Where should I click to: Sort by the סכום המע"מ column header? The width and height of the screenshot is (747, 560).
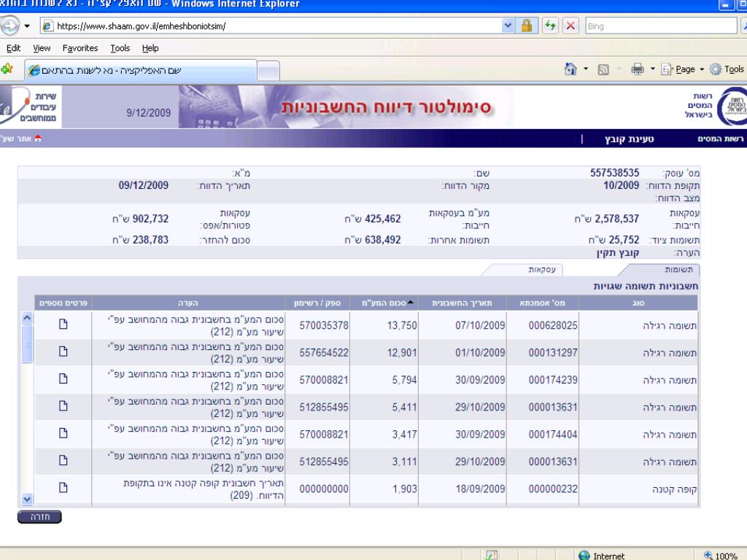384,303
